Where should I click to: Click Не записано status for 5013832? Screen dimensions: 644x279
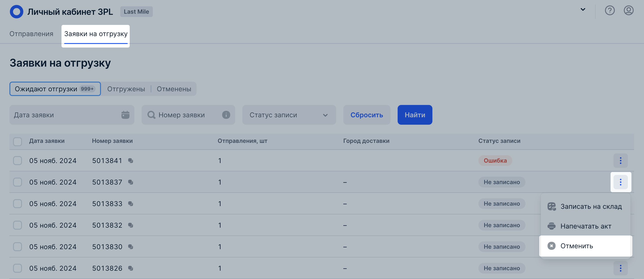(502, 225)
